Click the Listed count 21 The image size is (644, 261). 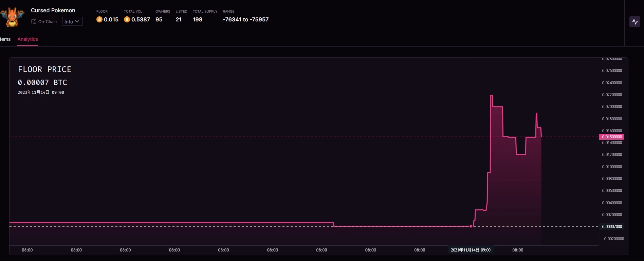(x=179, y=20)
